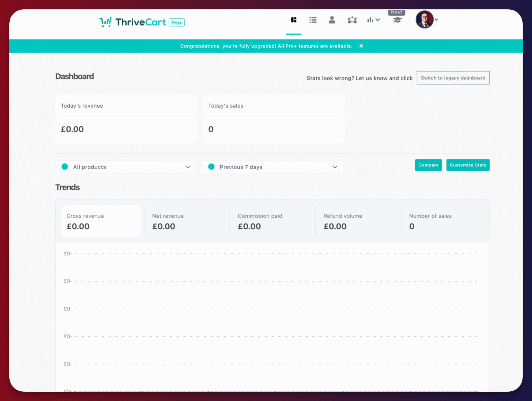
Task: Click the teal dot beside All products
Action: pos(65,166)
